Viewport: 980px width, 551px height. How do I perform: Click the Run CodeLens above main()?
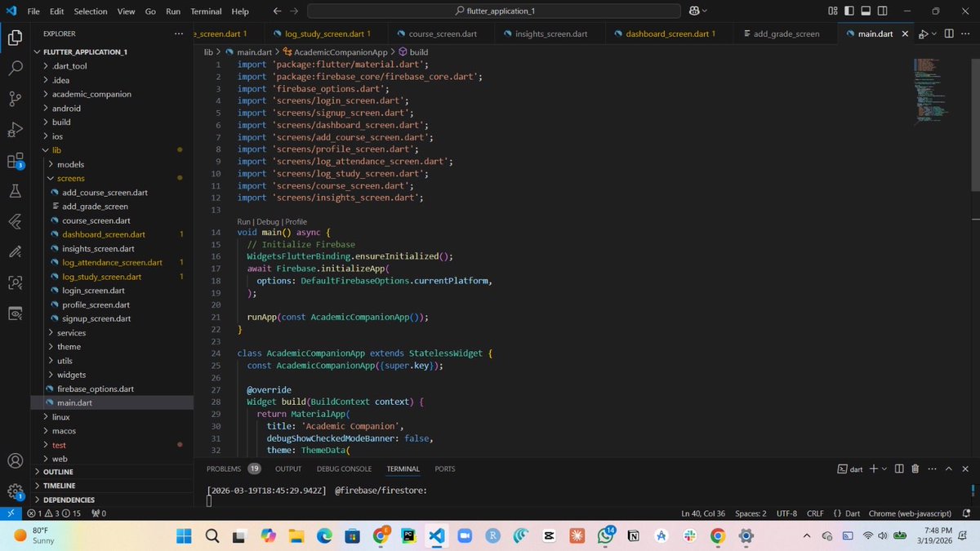(x=244, y=221)
